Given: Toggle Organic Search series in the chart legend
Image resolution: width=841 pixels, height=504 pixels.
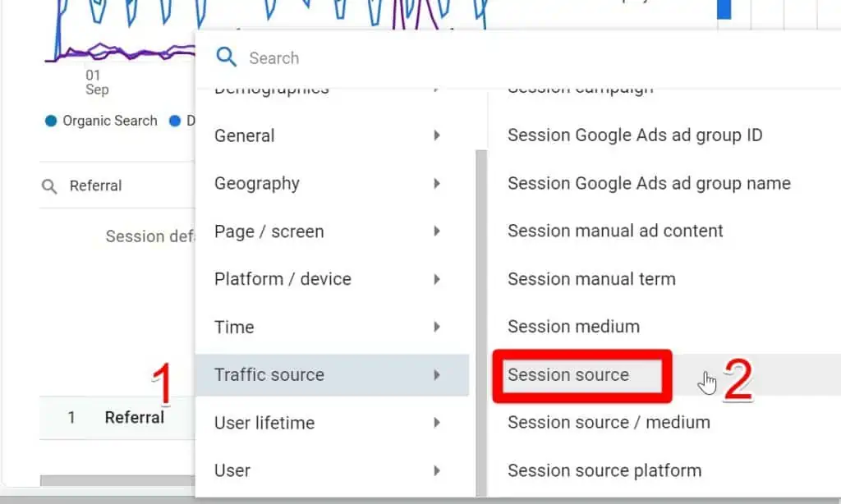Looking at the screenshot, I should pos(109,120).
